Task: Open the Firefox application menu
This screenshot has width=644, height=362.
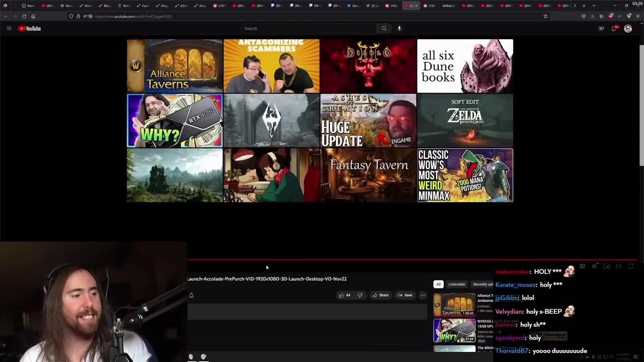Action: [x=638, y=16]
